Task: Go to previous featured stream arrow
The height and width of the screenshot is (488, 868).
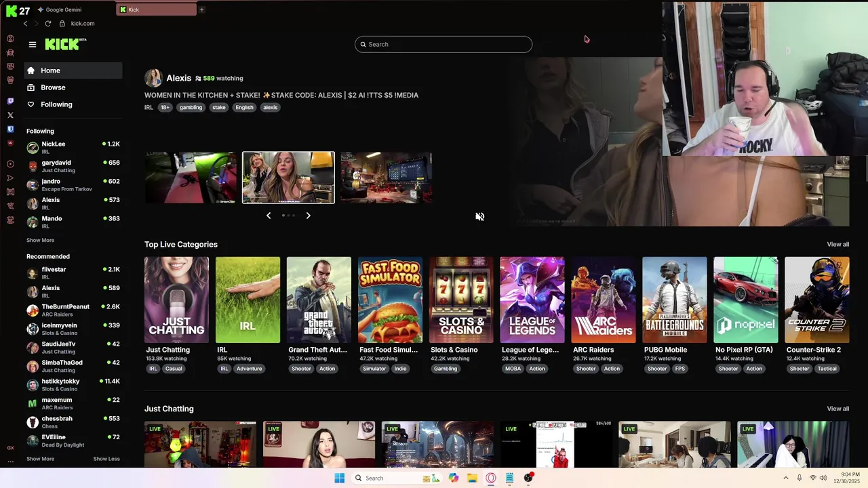Action: tap(269, 216)
